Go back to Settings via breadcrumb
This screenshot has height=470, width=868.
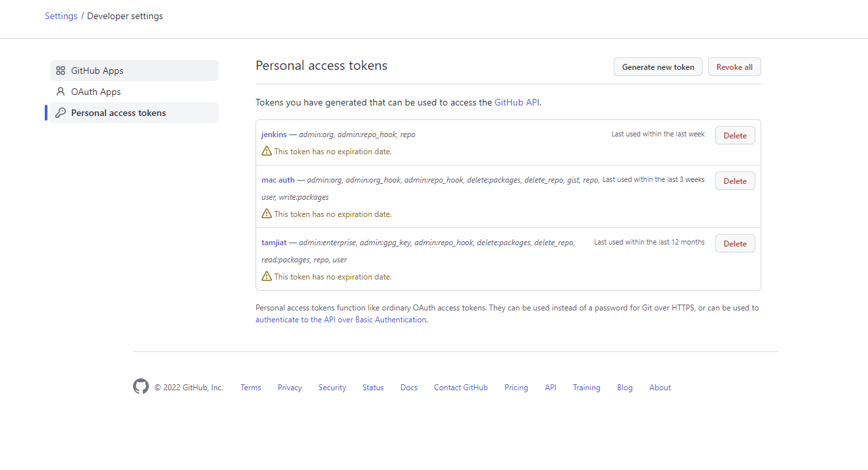pos(61,16)
